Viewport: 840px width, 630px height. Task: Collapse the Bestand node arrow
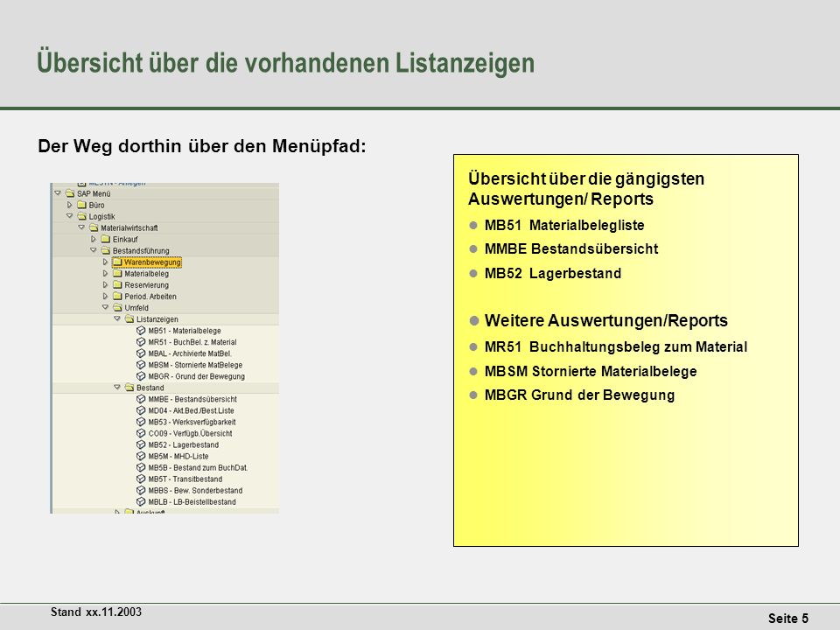116,388
